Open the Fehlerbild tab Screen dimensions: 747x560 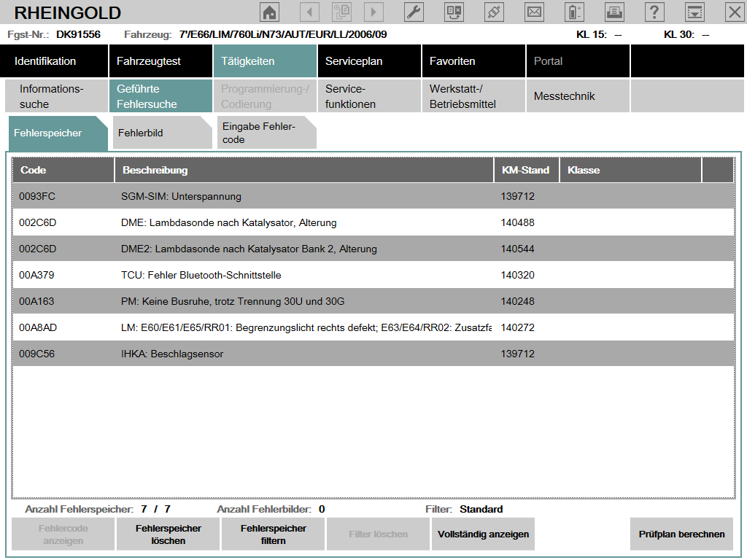[162, 133]
